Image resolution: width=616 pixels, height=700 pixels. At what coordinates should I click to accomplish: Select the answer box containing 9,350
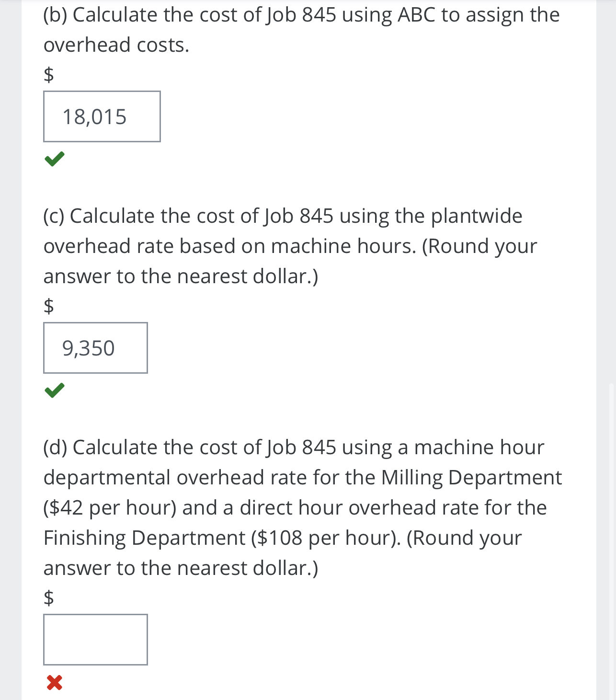coord(96,348)
